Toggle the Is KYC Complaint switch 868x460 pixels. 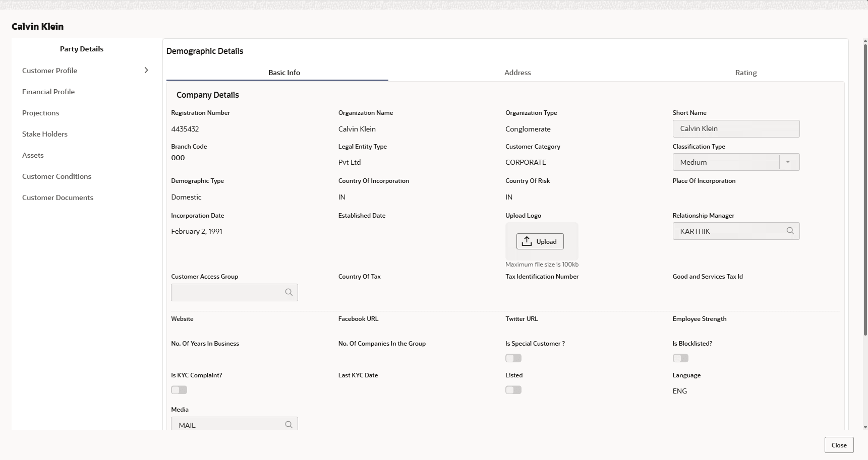(x=179, y=390)
